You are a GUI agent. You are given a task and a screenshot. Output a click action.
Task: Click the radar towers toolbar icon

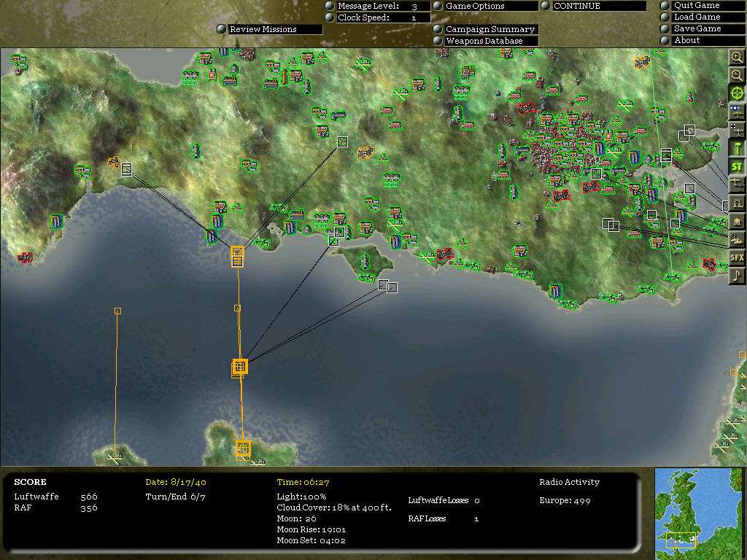tap(737, 203)
